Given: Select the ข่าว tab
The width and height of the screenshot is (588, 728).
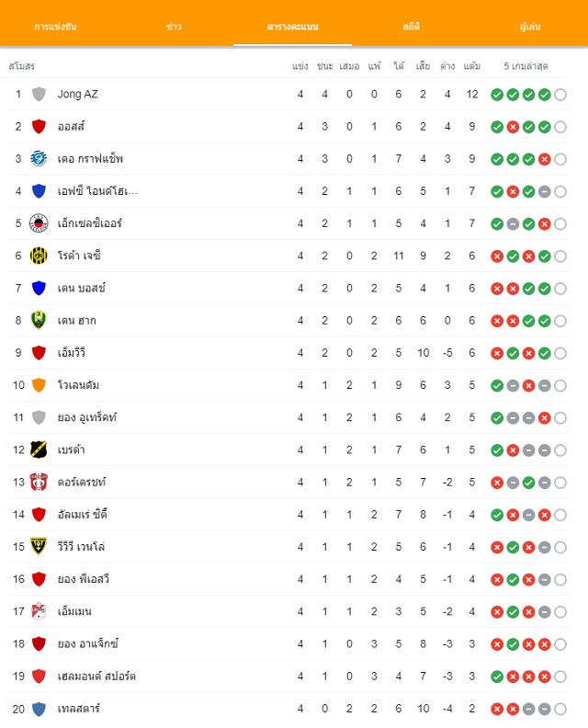Looking at the screenshot, I should click(x=174, y=27).
